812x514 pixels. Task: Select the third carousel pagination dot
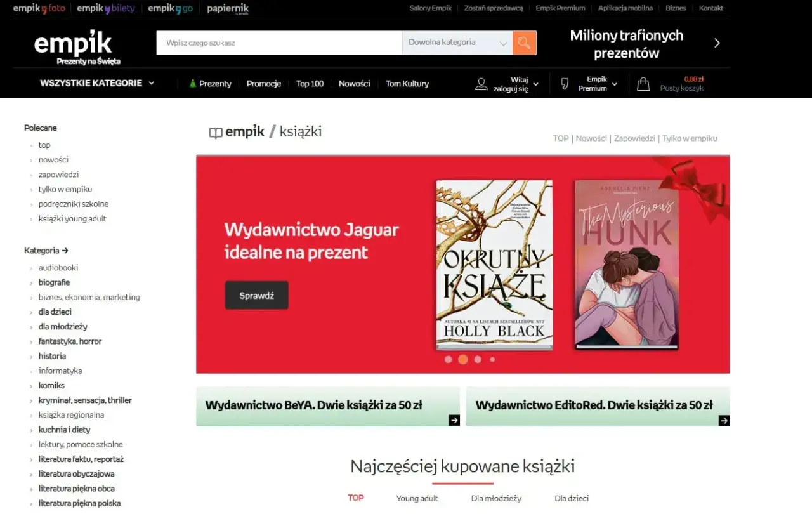click(478, 359)
